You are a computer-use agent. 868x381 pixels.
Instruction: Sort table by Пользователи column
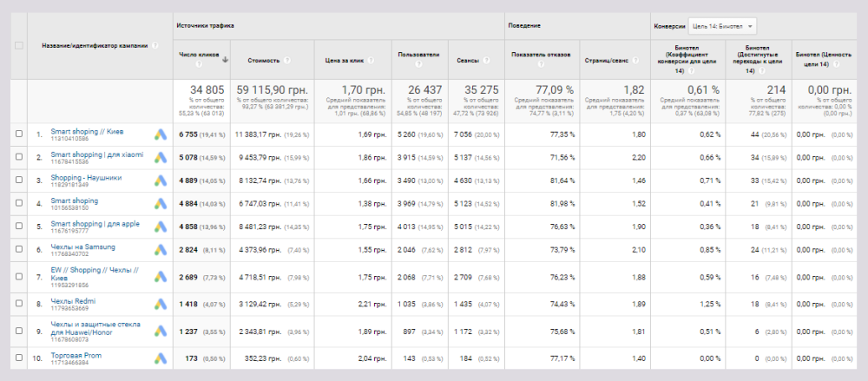[x=417, y=55]
